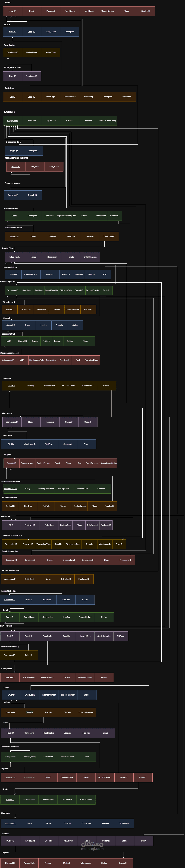Click Currency column in Invoice table
This screenshot has width=185, height=868.
pos(106,841)
